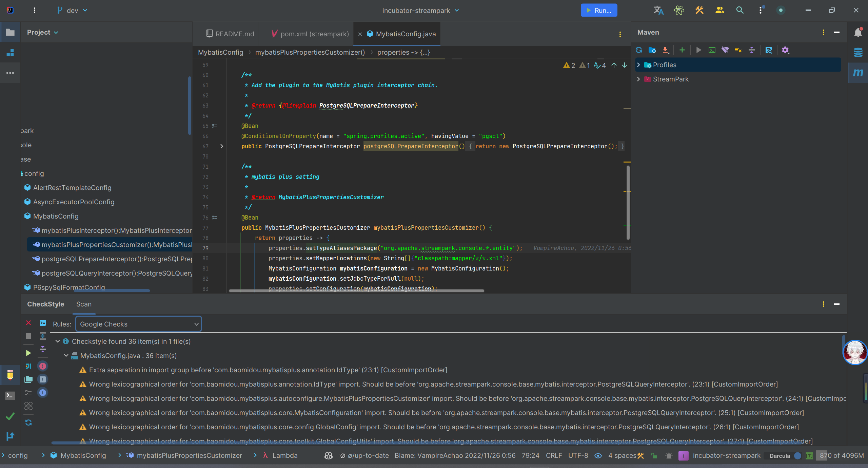Click Maven download sources icon
Screen dimensions: 868x468
click(666, 50)
